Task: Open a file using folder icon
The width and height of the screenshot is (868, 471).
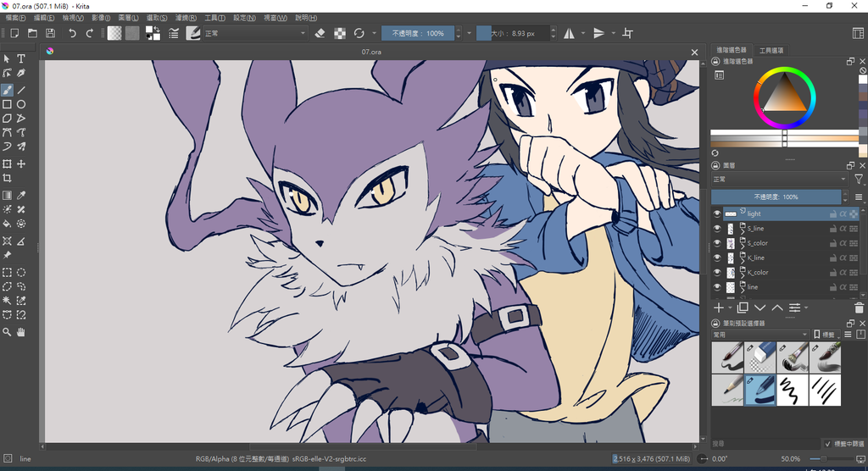Action: [33, 33]
